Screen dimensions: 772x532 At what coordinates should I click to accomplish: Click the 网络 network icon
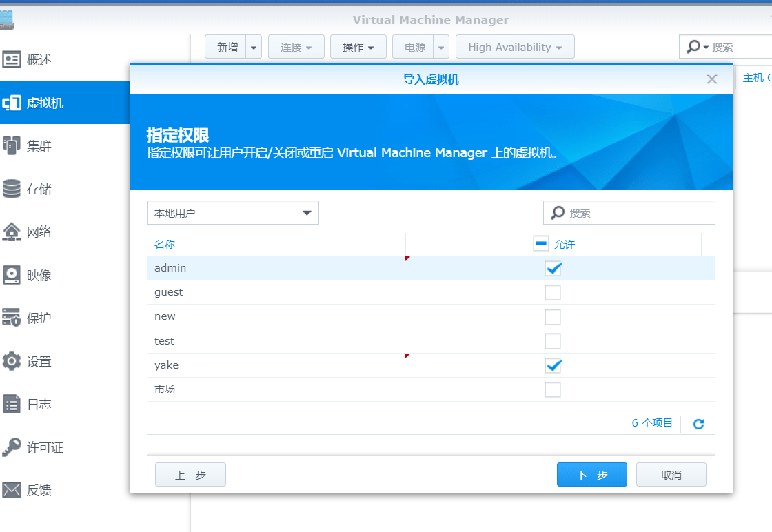tap(12, 232)
